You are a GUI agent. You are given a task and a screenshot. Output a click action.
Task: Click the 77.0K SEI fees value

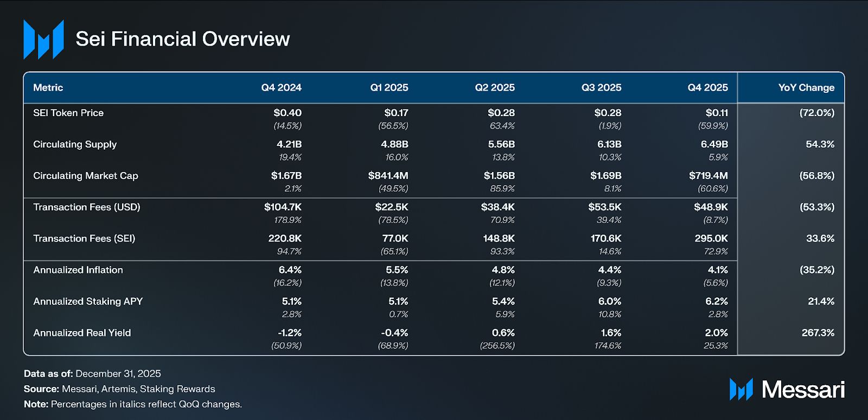(x=395, y=239)
